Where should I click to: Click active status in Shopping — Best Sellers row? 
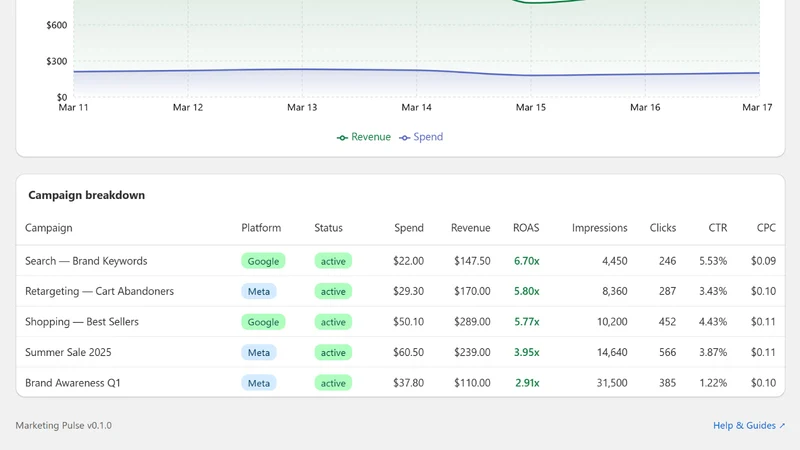pos(333,322)
